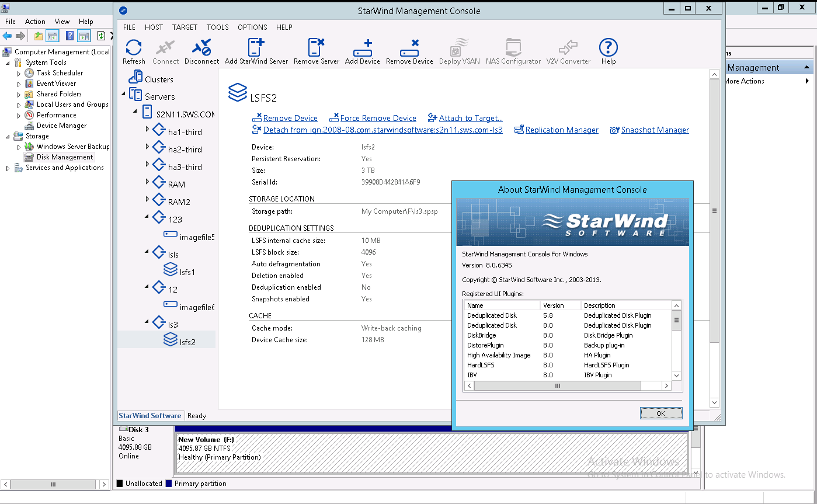Viewport: 817px width, 504px height.
Task: Select the StarWind Software status tab
Action: point(150,416)
